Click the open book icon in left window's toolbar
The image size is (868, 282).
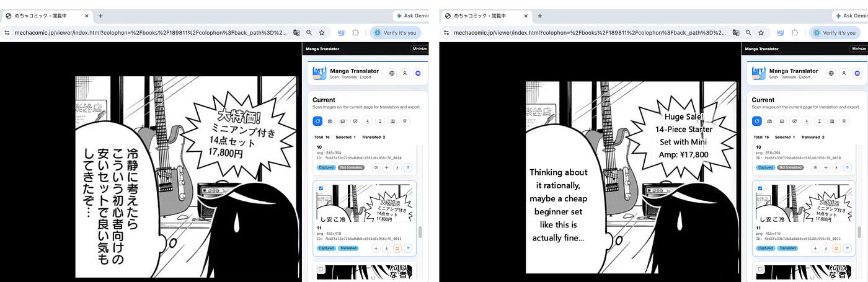(x=391, y=121)
